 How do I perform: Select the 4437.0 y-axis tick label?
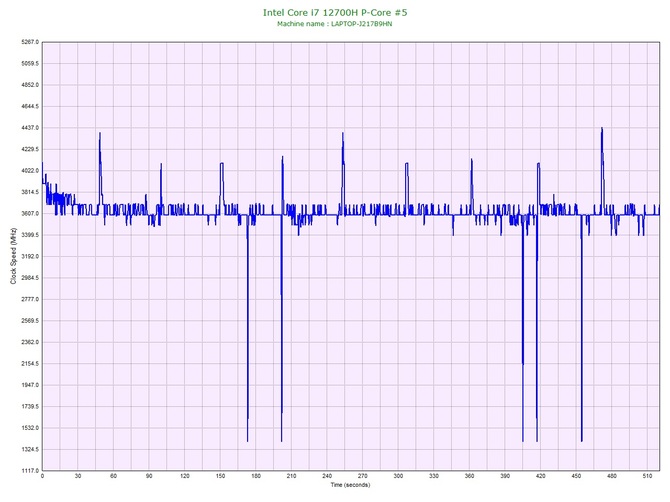tap(30, 128)
